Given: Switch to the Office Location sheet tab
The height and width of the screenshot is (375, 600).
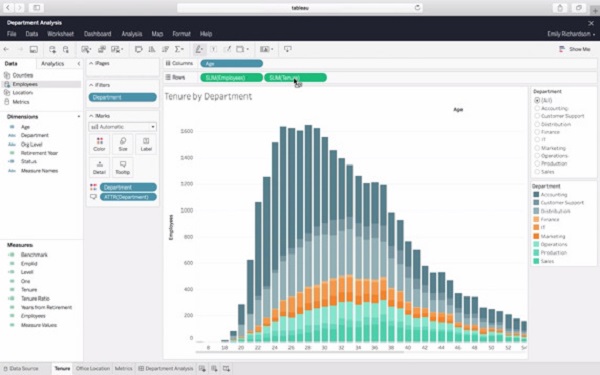Looking at the screenshot, I should coord(93,368).
